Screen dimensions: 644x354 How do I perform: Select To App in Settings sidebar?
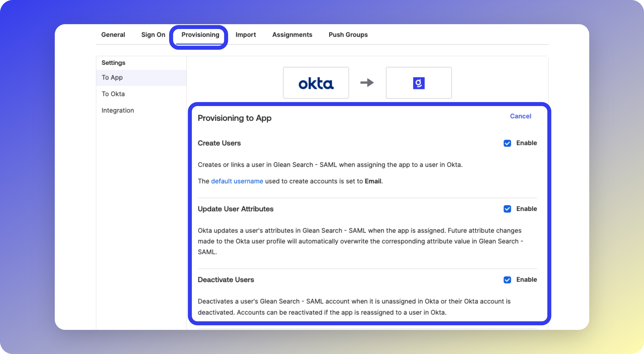[x=112, y=78]
